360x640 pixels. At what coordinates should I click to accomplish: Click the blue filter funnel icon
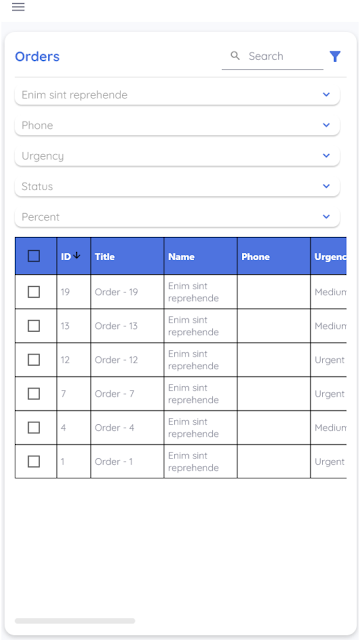pyautogui.click(x=335, y=56)
